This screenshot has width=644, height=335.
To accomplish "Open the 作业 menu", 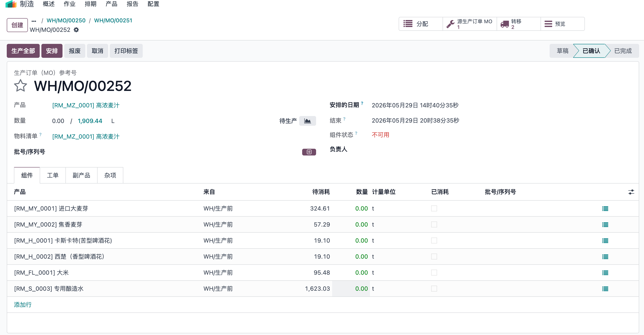I will click(69, 4).
